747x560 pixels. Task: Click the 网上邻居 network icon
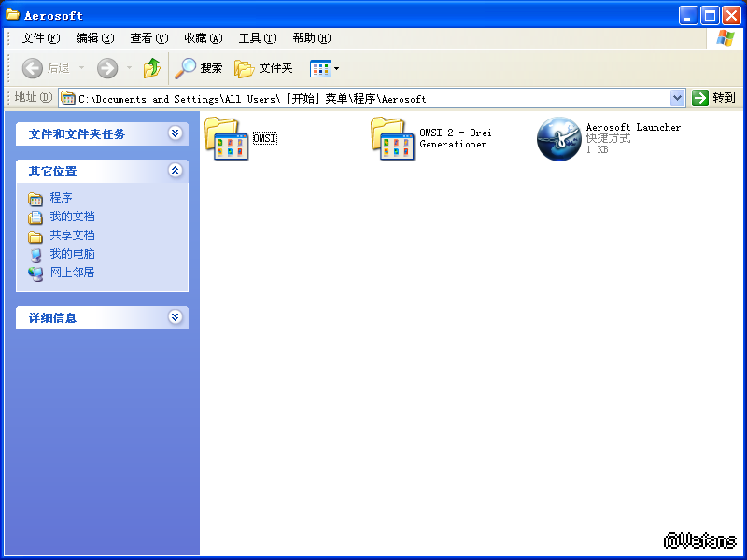(x=35, y=273)
